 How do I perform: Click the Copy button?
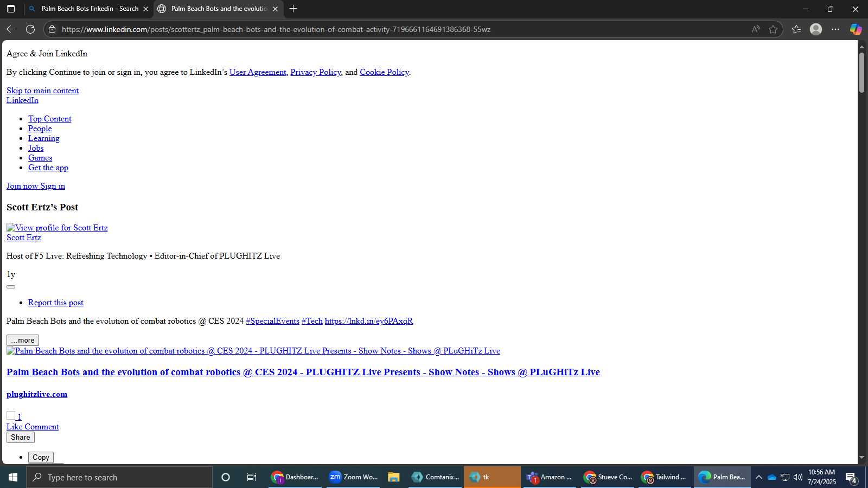click(x=41, y=458)
